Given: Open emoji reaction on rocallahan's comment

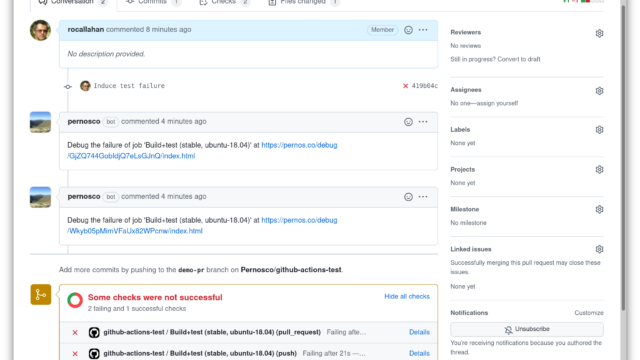Looking at the screenshot, I should [x=408, y=30].
